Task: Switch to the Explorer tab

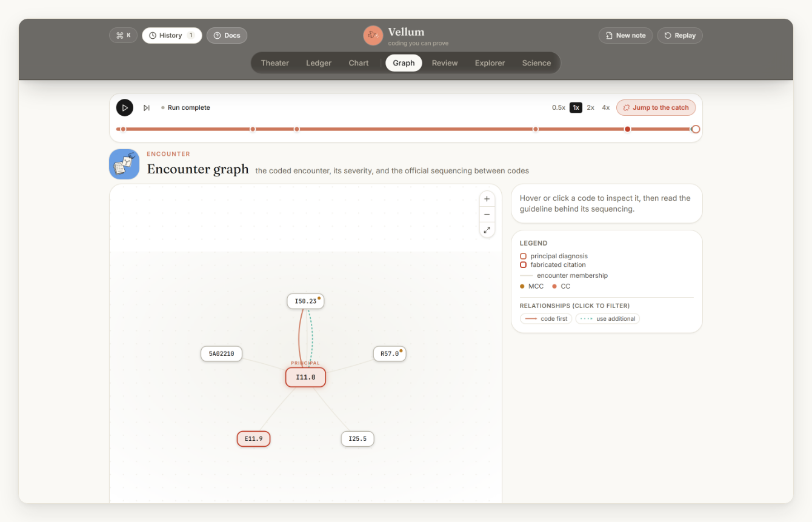Action: click(x=490, y=63)
